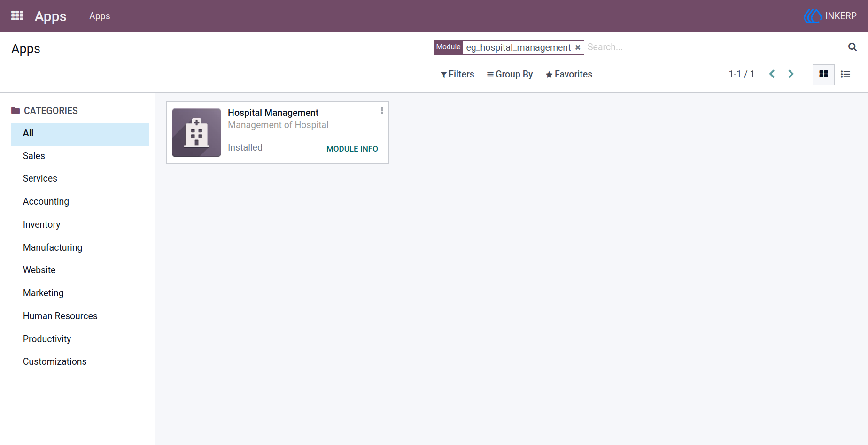Select the Marketing category

80,293
